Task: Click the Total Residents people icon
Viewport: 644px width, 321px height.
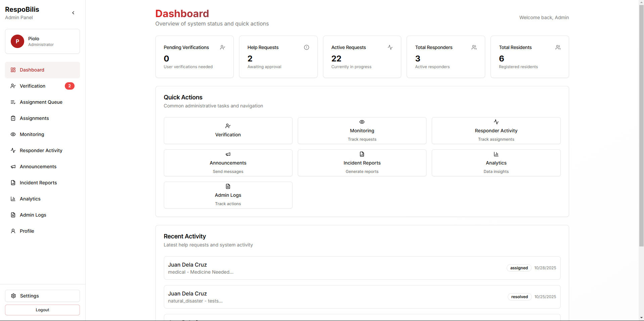Action: coord(558,47)
